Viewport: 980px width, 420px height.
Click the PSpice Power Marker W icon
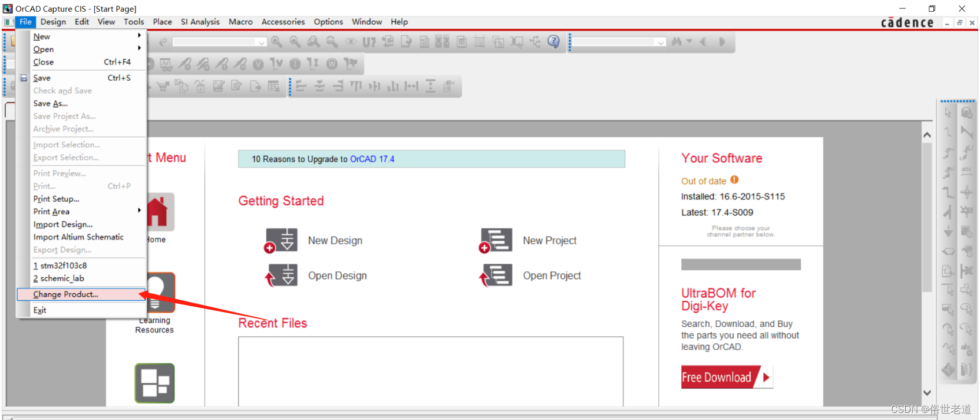point(332,64)
